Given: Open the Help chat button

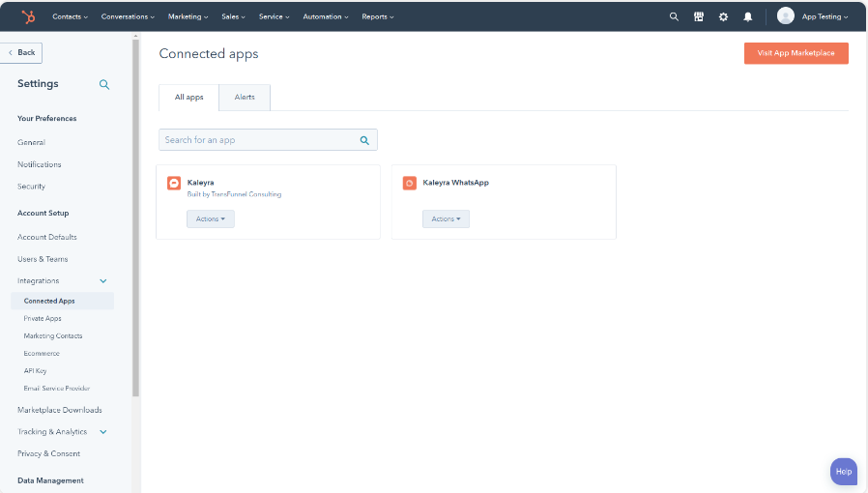Looking at the screenshot, I should [x=844, y=472].
